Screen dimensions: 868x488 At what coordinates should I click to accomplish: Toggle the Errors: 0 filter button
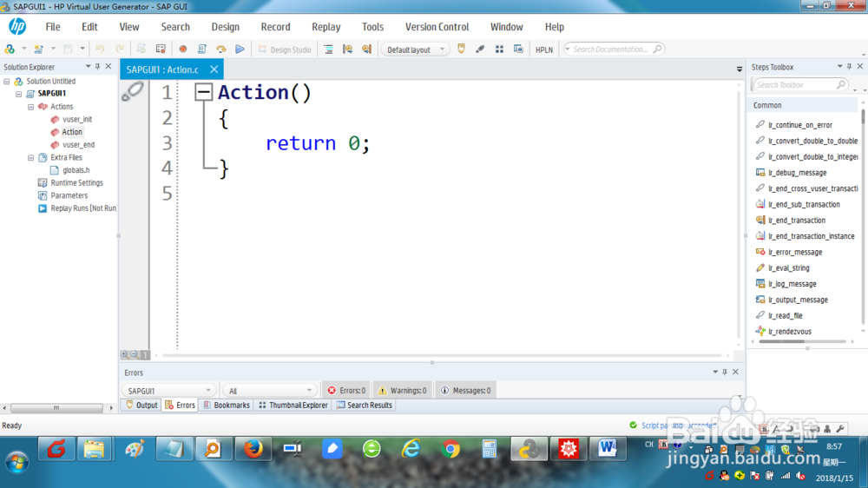[x=346, y=391]
